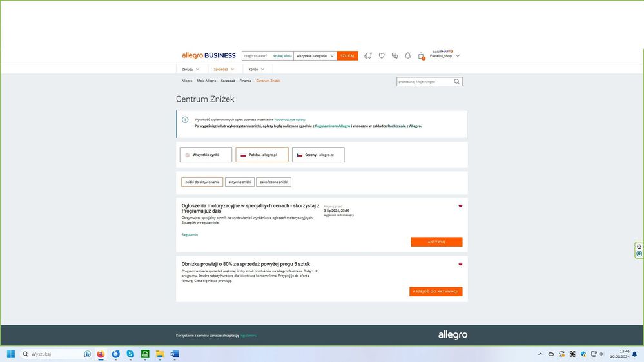Open the shopping cart icon

coord(421,56)
